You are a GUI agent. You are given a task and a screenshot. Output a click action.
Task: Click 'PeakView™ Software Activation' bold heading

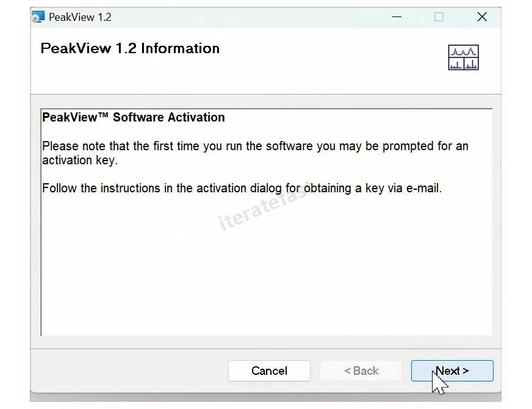[134, 117]
